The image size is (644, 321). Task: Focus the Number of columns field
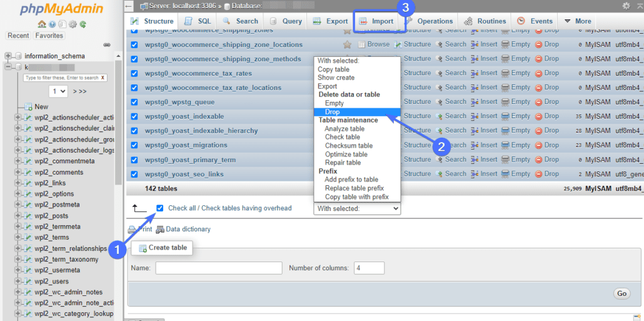click(369, 268)
